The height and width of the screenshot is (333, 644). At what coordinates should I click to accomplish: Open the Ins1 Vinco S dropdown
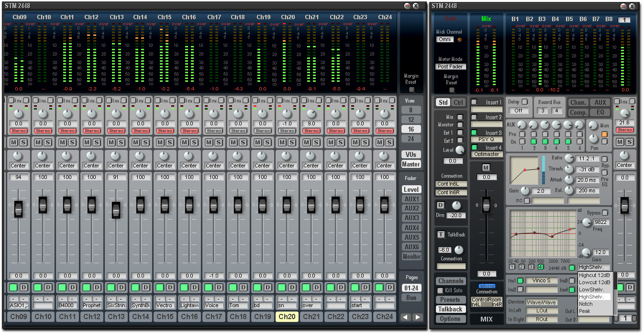coord(542,281)
